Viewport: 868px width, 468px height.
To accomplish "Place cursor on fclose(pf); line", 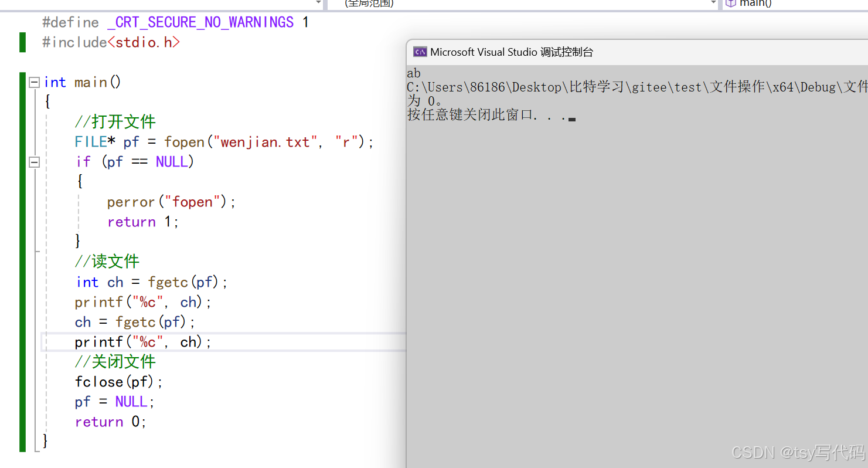I will click(x=119, y=382).
